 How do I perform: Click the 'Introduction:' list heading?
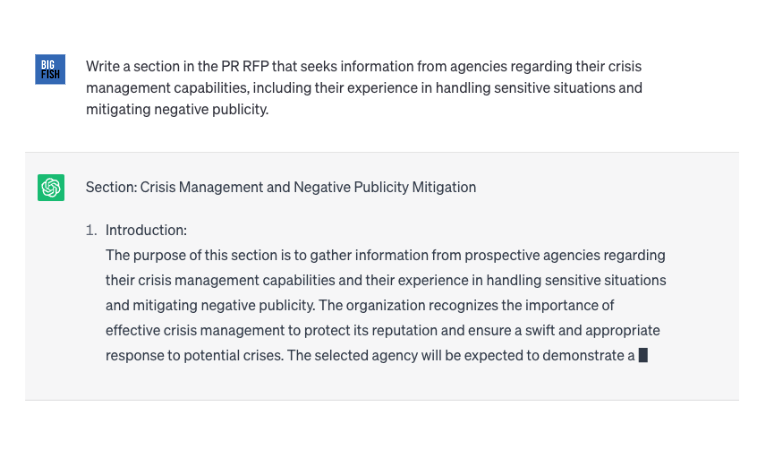tap(146, 230)
